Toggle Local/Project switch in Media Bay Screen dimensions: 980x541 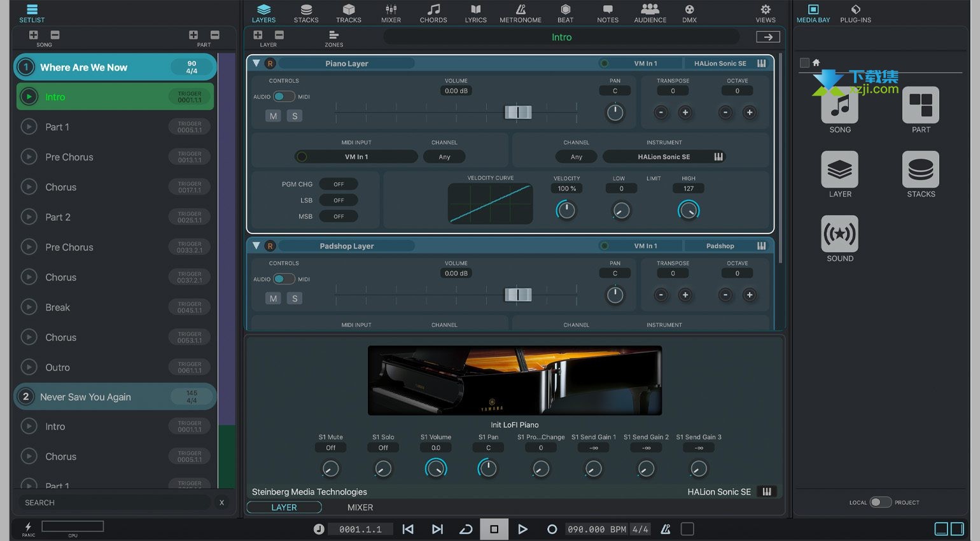click(881, 502)
